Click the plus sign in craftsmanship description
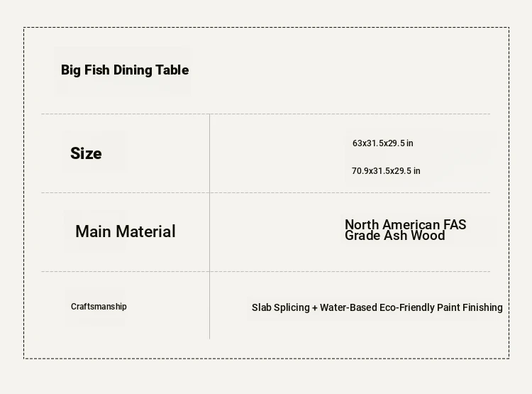The image size is (532, 394). click(315, 307)
